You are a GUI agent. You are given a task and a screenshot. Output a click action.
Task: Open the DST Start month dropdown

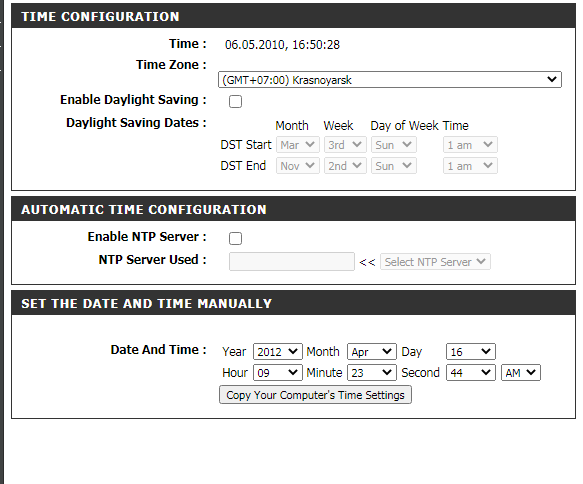297,145
